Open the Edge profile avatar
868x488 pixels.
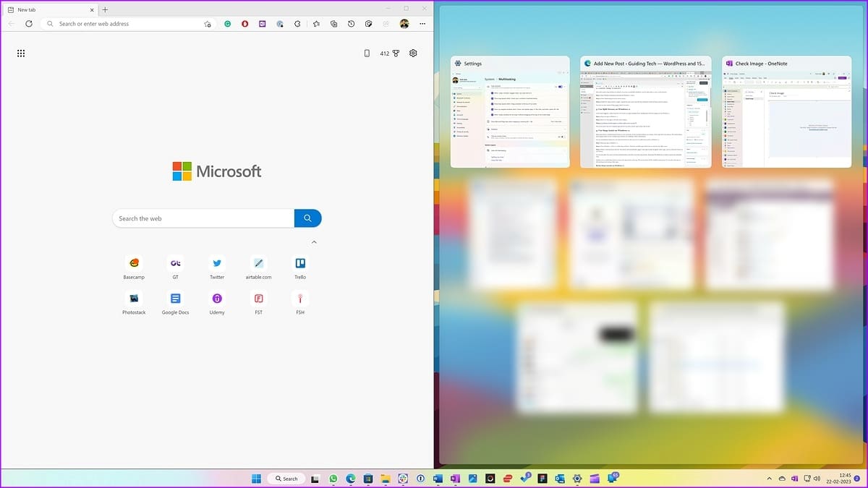404,24
